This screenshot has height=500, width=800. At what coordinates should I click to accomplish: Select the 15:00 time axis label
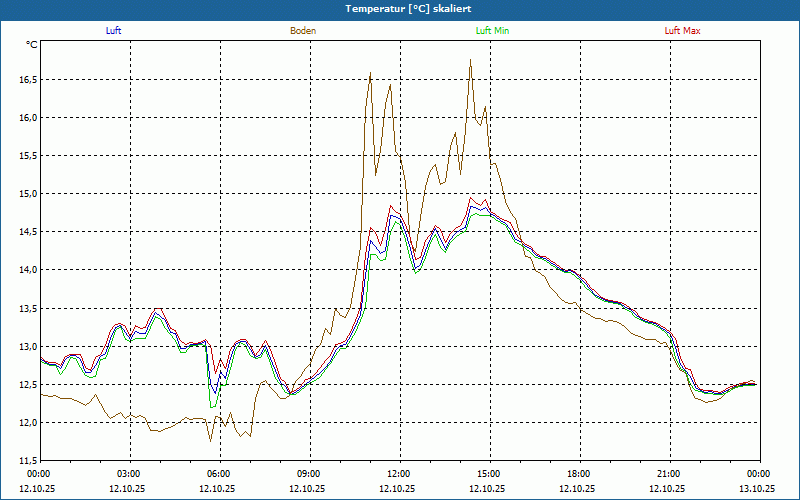[489, 474]
